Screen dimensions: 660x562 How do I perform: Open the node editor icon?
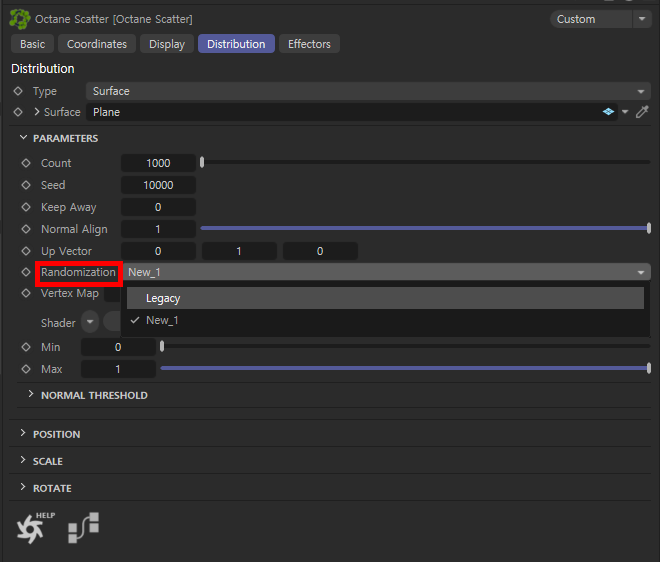pos(83,528)
